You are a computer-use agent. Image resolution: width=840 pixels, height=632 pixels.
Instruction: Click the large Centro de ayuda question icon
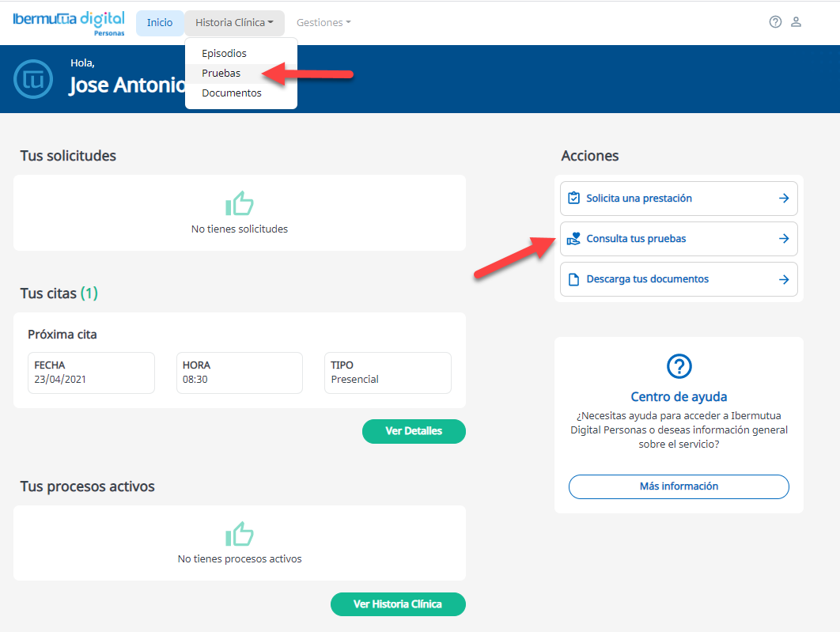679,366
